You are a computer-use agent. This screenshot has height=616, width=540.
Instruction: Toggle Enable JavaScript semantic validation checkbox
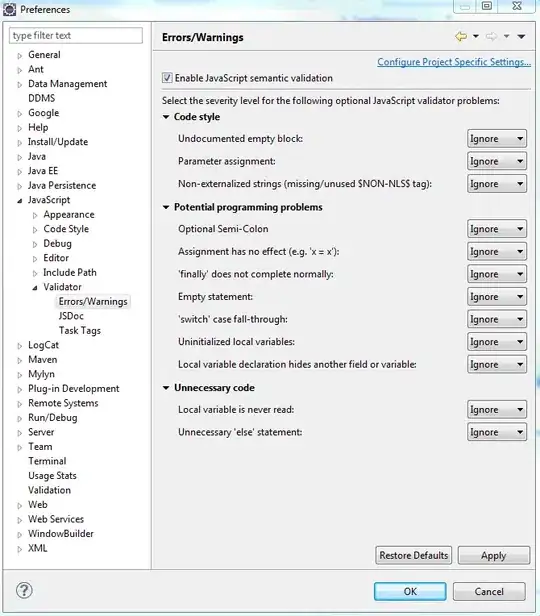[x=167, y=78]
